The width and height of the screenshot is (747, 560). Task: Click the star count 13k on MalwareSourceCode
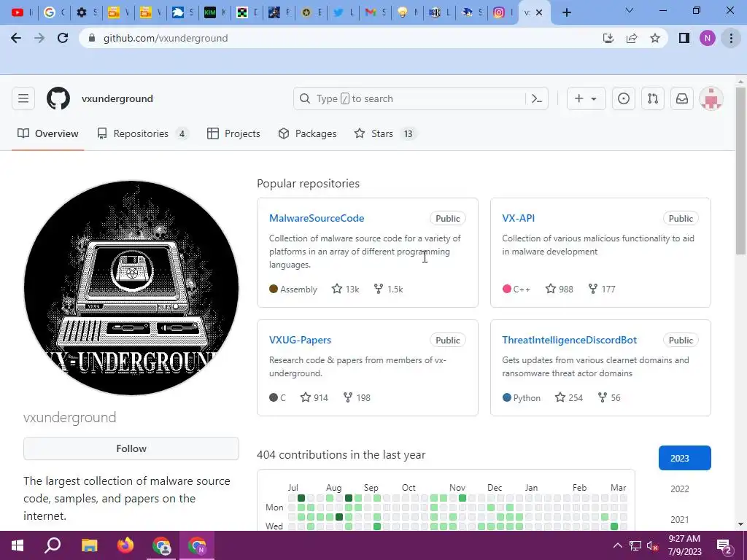pos(345,289)
